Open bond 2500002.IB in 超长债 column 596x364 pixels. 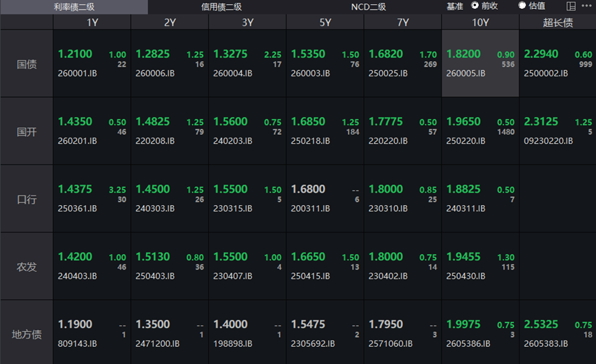click(544, 73)
